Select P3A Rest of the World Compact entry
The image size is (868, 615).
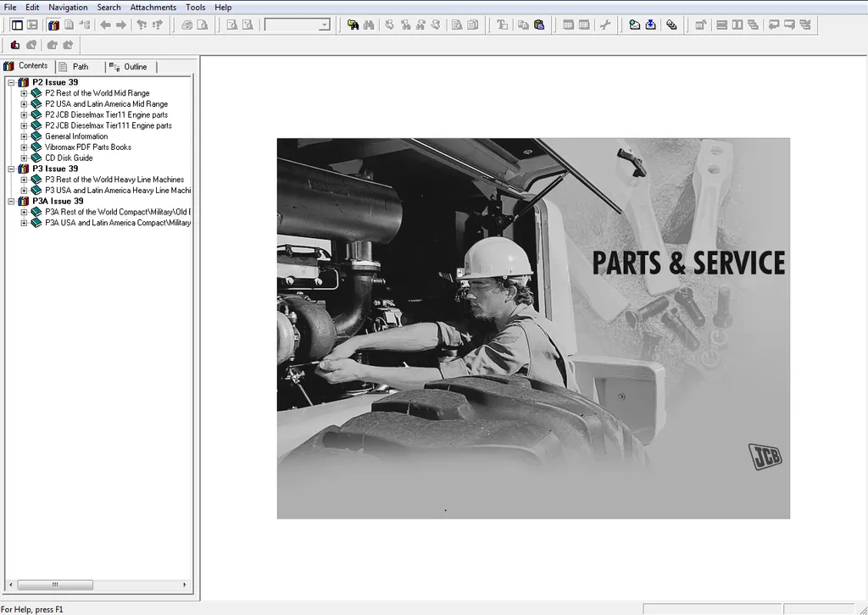[118, 212]
